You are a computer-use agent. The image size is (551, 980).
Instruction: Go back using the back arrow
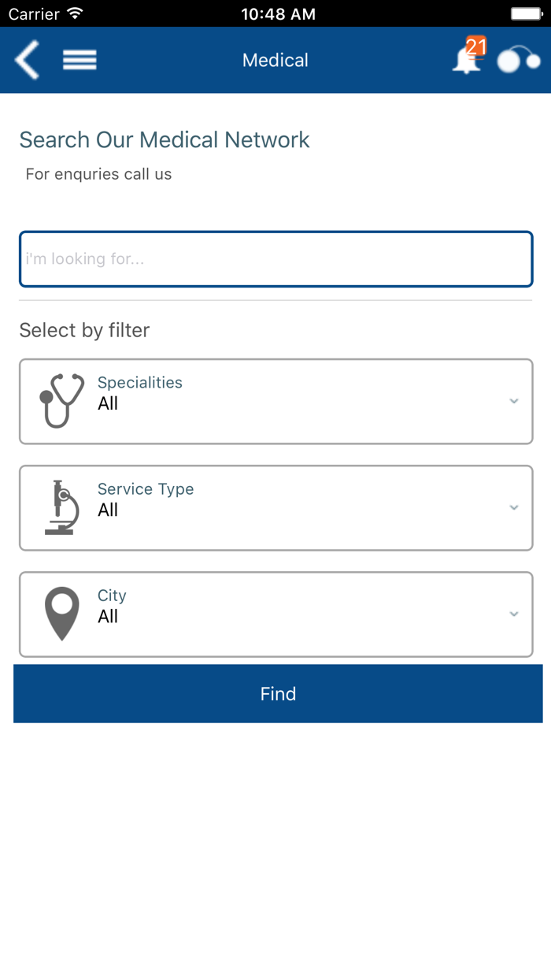(28, 60)
